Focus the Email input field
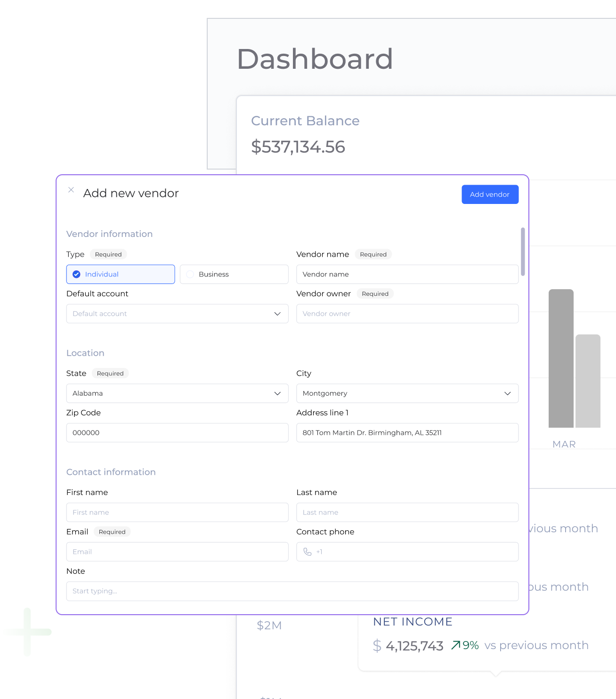This screenshot has height=699, width=616. (x=177, y=552)
